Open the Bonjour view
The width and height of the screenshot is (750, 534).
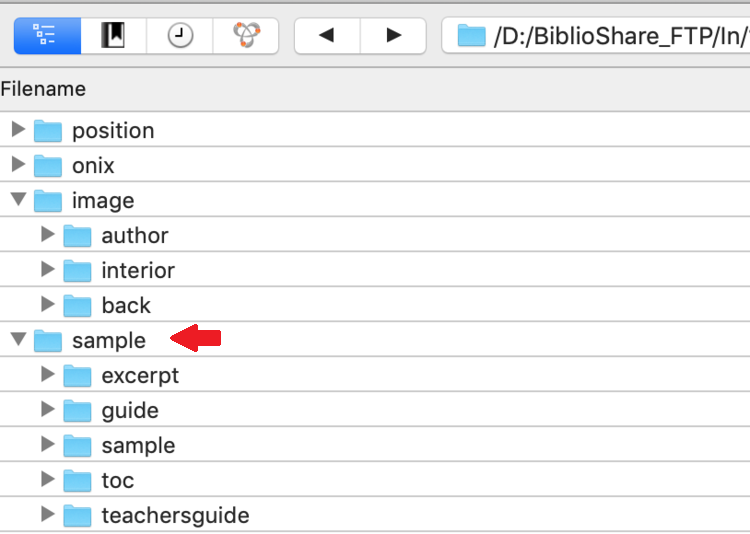246,36
